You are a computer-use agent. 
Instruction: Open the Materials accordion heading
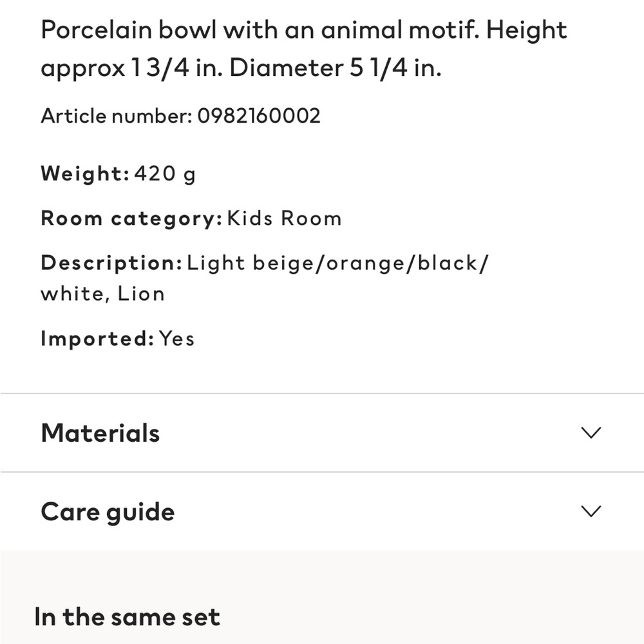[100, 433]
